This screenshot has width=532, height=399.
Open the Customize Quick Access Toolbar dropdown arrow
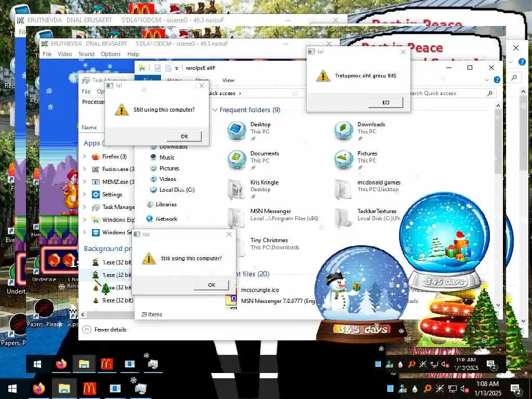177,68
